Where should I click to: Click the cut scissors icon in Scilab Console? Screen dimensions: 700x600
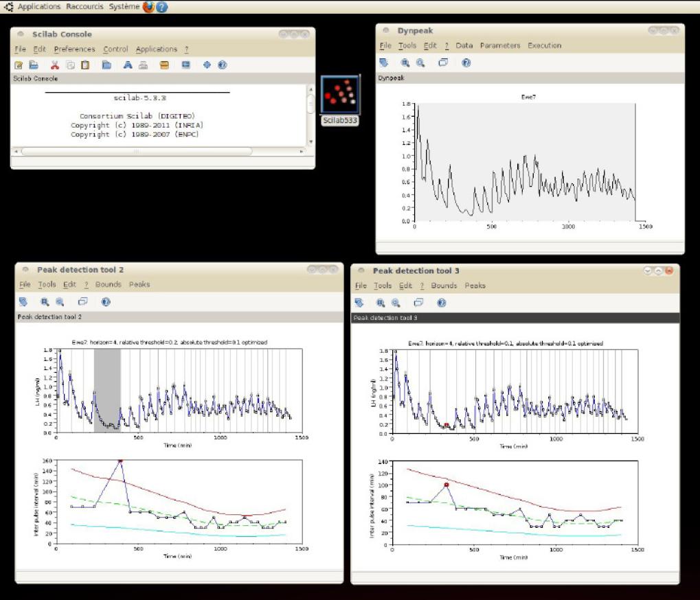(54, 65)
